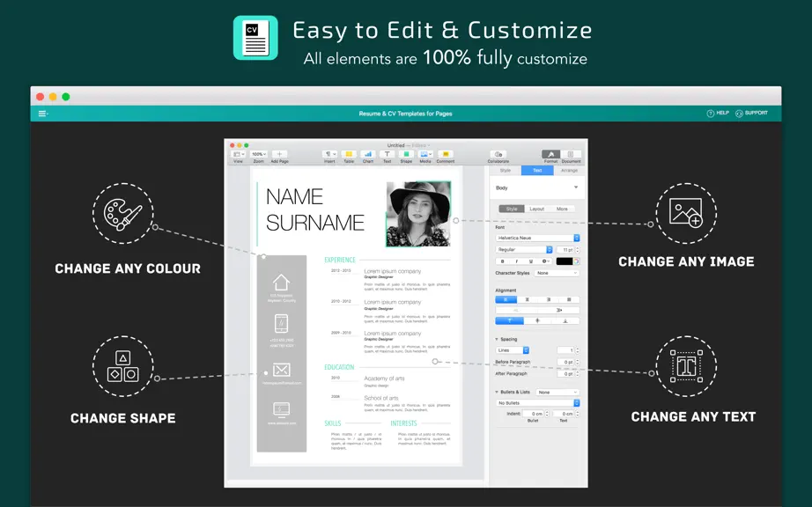Image resolution: width=812 pixels, height=507 pixels.
Task: Select middle vertical alignment
Action: pos(537,320)
